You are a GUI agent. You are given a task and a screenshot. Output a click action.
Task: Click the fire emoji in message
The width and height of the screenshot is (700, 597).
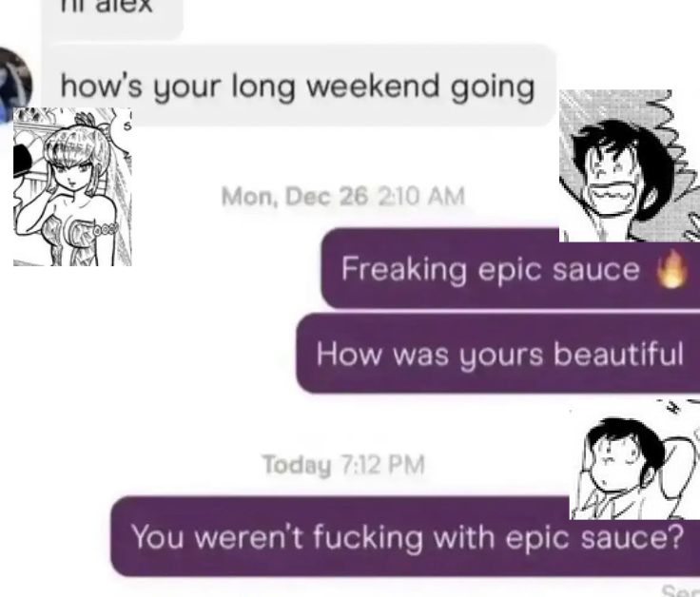pyautogui.click(x=671, y=268)
